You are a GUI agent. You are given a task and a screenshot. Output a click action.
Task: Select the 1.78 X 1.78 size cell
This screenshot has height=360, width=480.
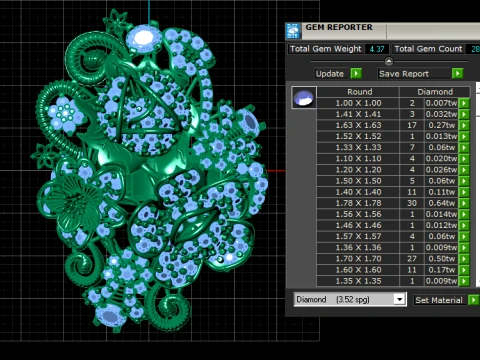pos(358,203)
